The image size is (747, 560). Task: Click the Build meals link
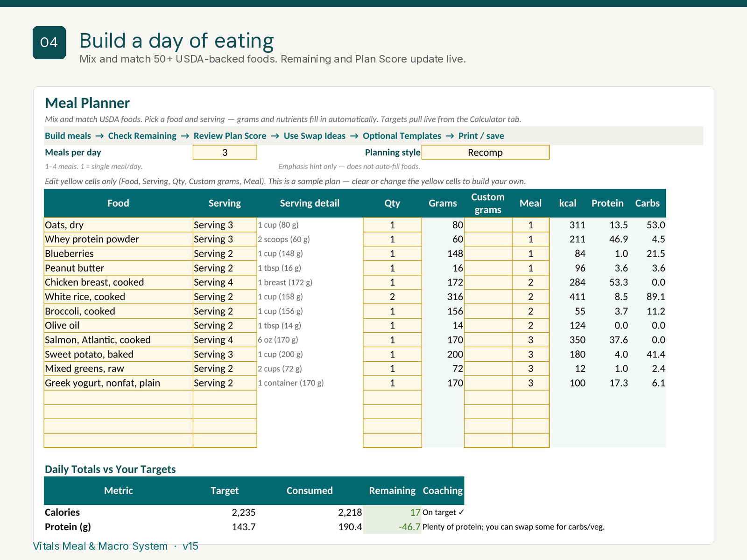tap(68, 136)
